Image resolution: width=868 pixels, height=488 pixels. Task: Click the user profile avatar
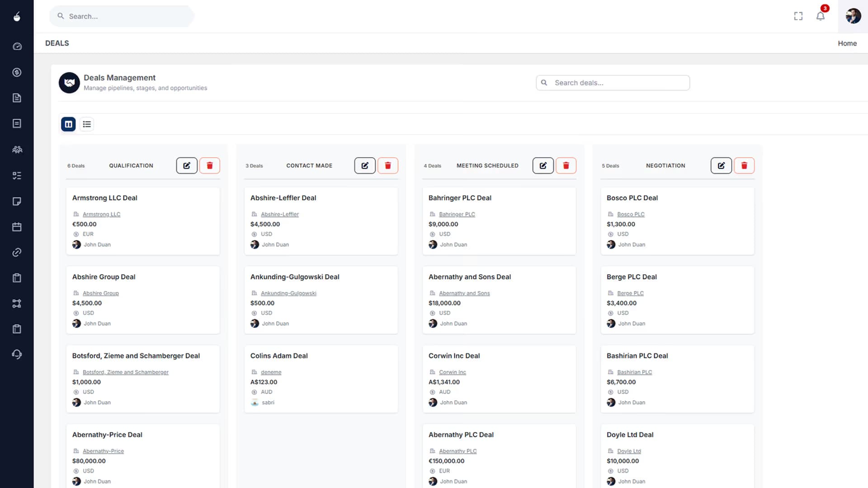click(x=853, y=16)
